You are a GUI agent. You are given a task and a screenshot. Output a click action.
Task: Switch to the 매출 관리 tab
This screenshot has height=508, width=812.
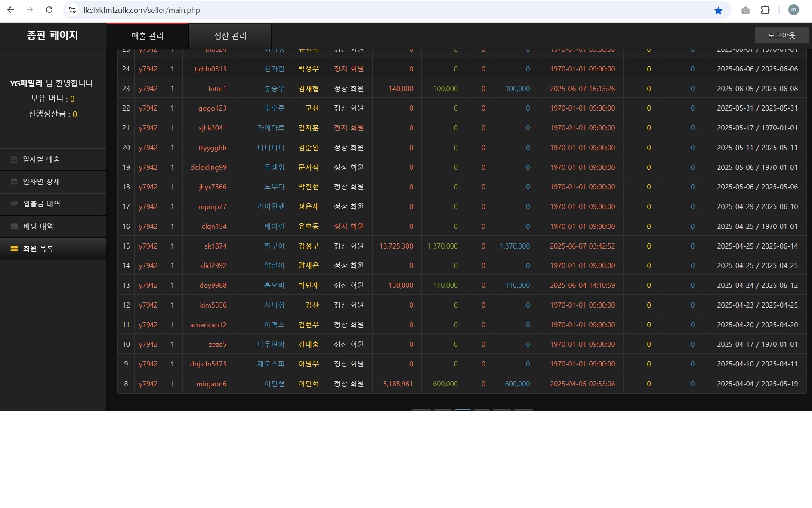coord(148,36)
